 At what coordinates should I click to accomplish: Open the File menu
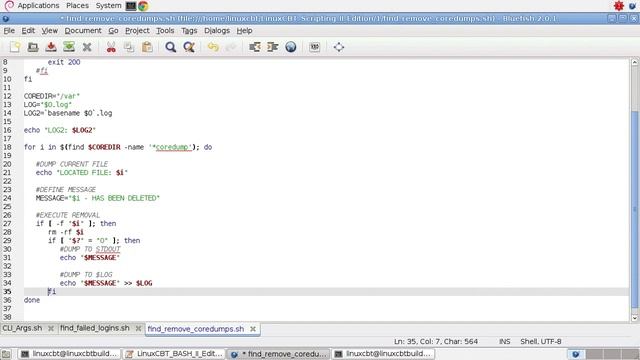pos(9,31)
